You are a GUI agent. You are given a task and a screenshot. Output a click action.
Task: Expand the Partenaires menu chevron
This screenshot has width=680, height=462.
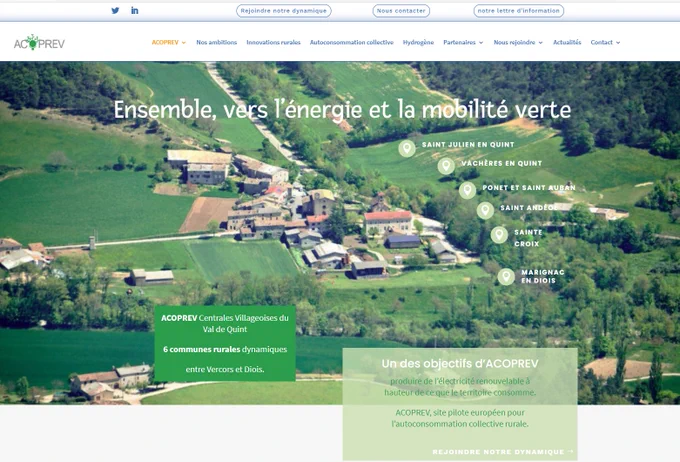[481, 43]
